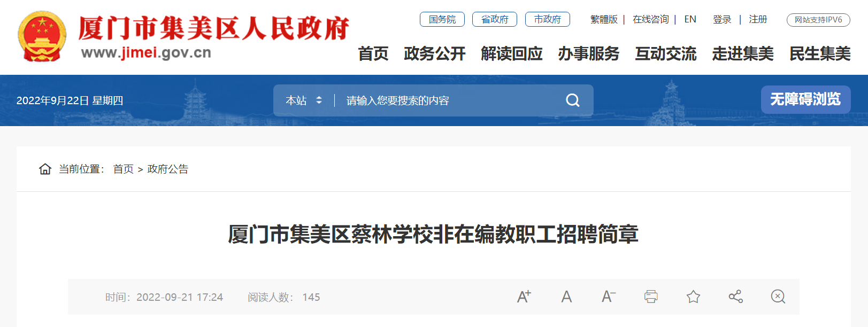Click the 国务院 link button
Viewport: 868px width, 327px height.
tap(442, 19)
